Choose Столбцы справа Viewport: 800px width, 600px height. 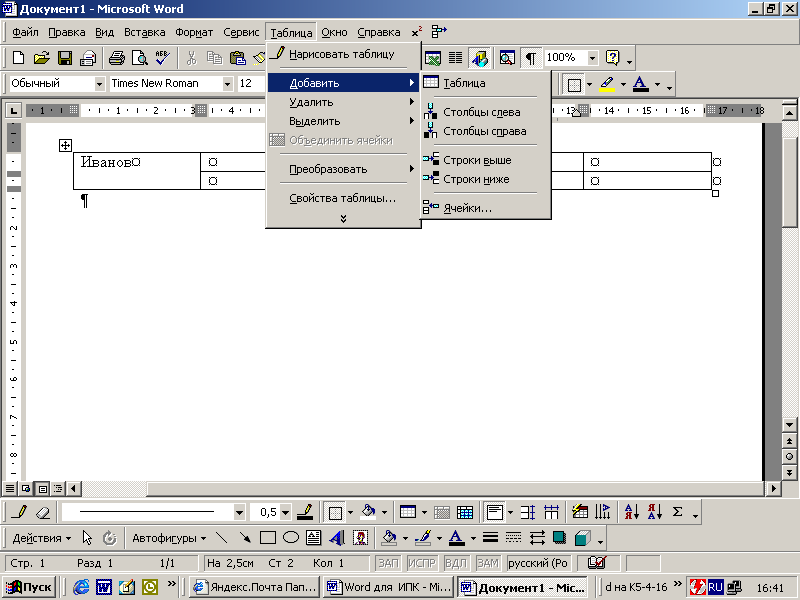pyautogui.click(x=486, y=131)
